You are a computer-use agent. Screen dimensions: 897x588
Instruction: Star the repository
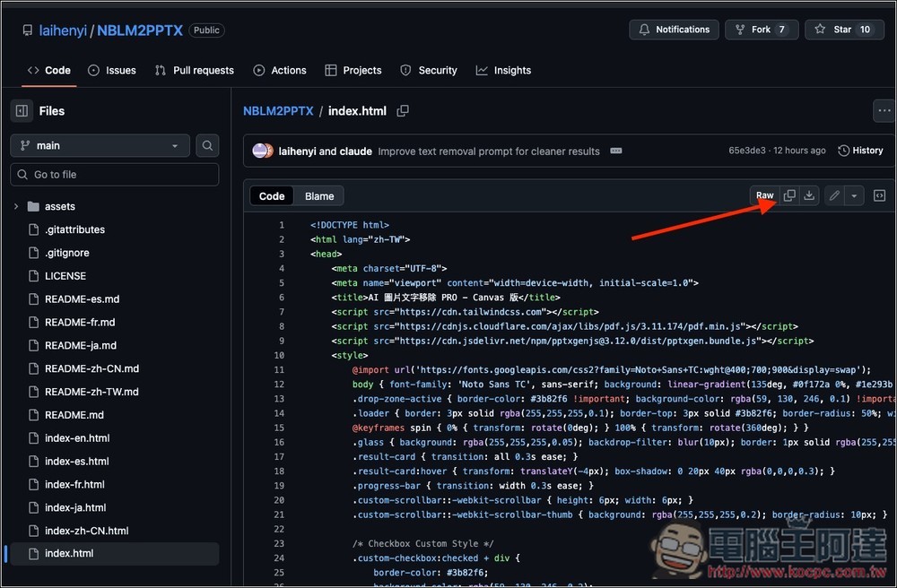(844, 30)
